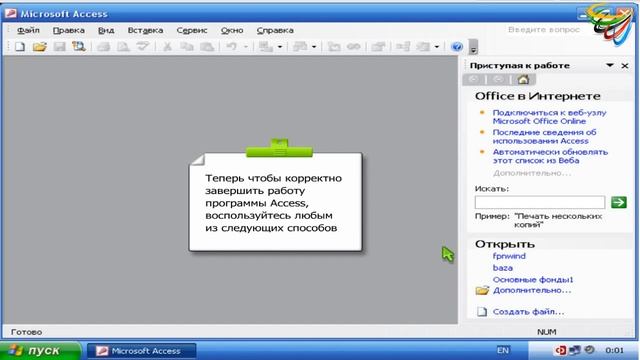The height and width of the screenshot is (360, 640).
Task: Open the Правка menu
Action: [x=69, y=30]
